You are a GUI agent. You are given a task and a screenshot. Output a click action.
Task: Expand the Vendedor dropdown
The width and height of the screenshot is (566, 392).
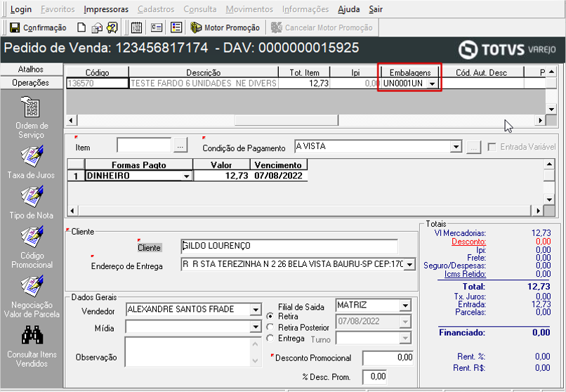coord(255,310)
